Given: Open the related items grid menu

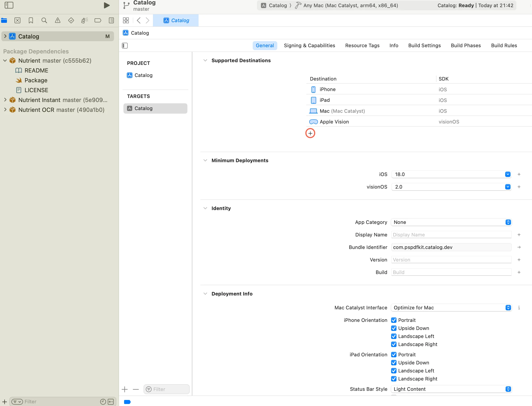Looking at the screenshot, I should pyautogui.click(x=126, y=20).
